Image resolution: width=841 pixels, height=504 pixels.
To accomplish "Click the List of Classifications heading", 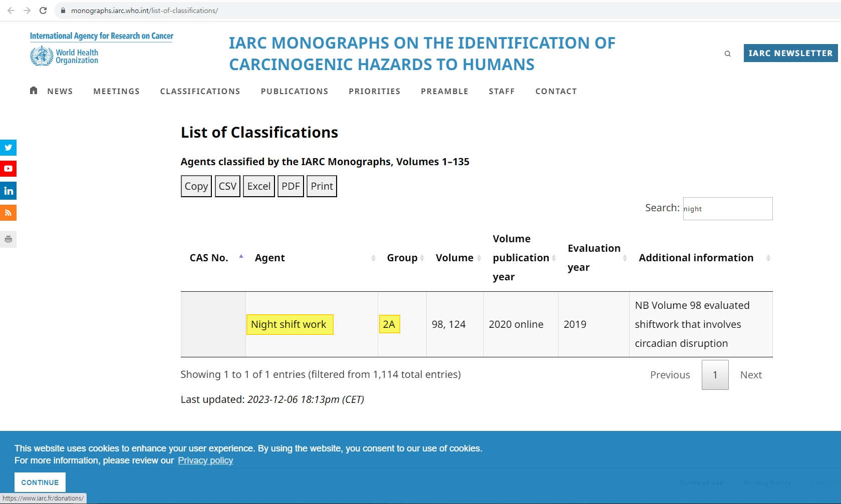I will [x=259, y=132].
